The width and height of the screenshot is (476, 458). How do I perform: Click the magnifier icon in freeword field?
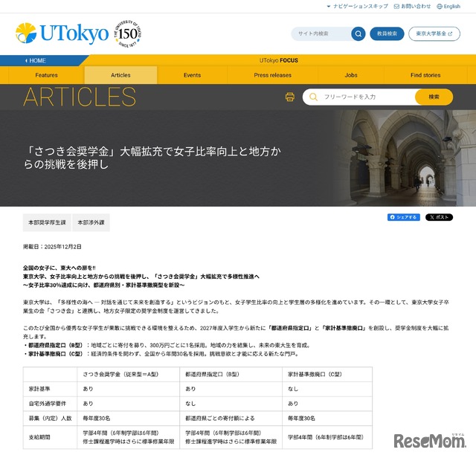313,97
